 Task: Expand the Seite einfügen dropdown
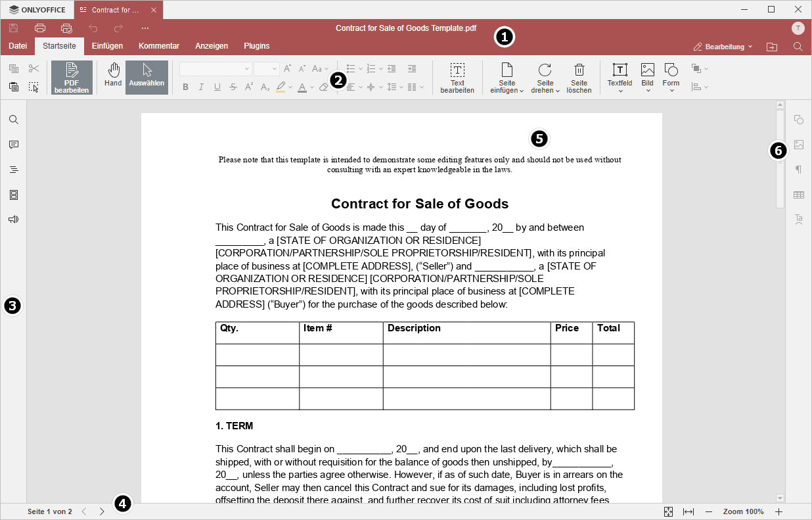pos(507,78)
